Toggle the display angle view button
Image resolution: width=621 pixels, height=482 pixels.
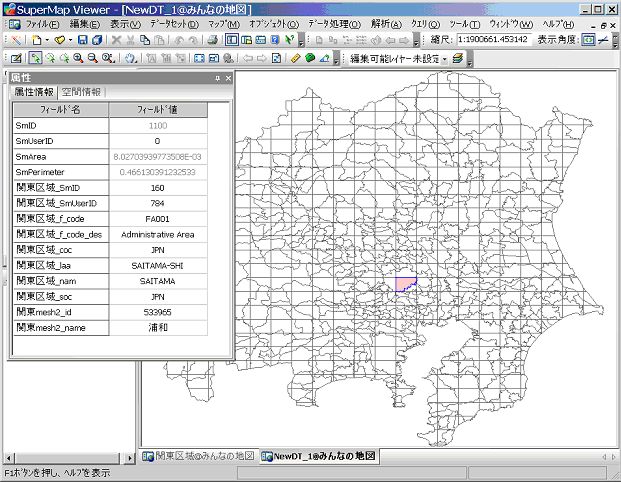589,40
